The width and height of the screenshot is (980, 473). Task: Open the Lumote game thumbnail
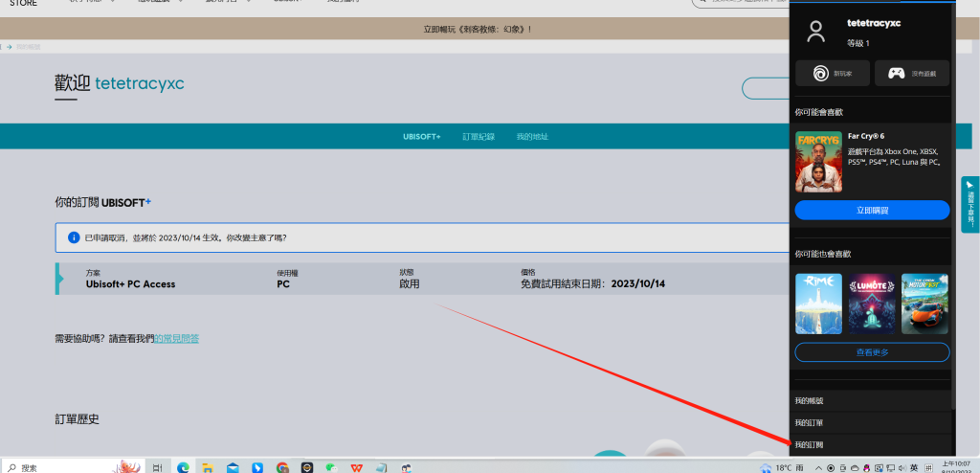click(871, 304)
